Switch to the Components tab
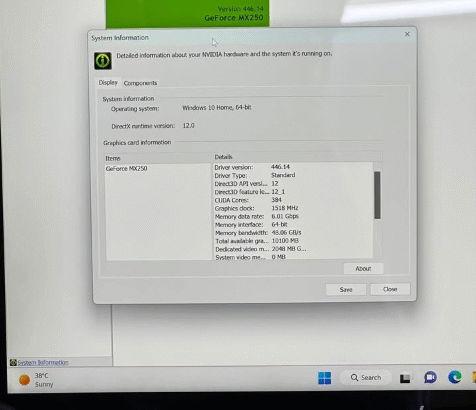Viewport: 476px width, 410px height. click(140, 83)
